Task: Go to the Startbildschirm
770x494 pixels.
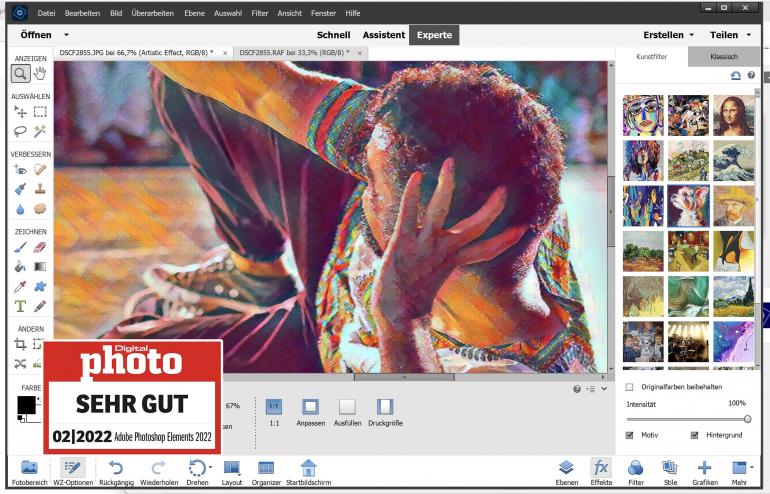Action: (x=308, y=472)
